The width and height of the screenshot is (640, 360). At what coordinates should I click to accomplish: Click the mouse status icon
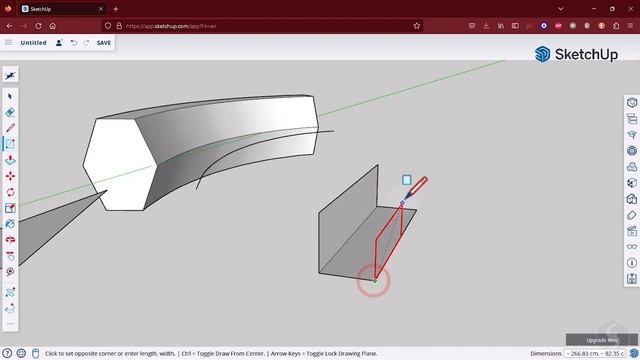[x=36, y=353]
